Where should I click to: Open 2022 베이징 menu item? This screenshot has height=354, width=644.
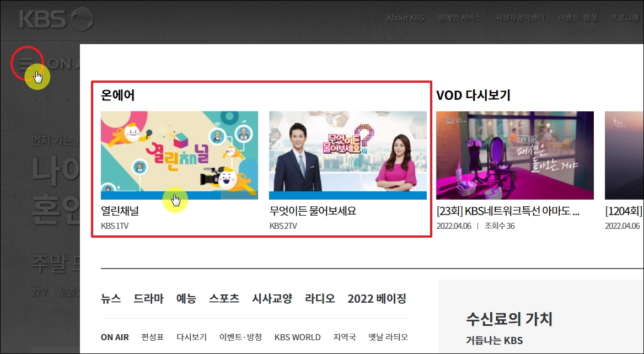click(377, 298)
